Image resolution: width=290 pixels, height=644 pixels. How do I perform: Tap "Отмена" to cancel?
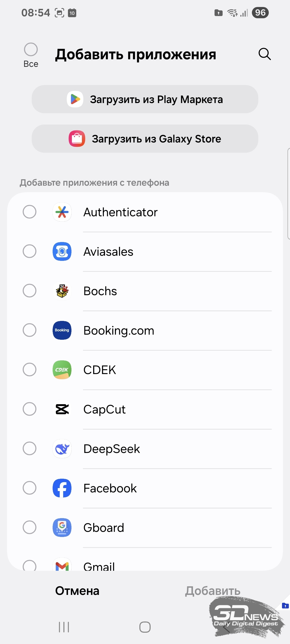[77, 591]
